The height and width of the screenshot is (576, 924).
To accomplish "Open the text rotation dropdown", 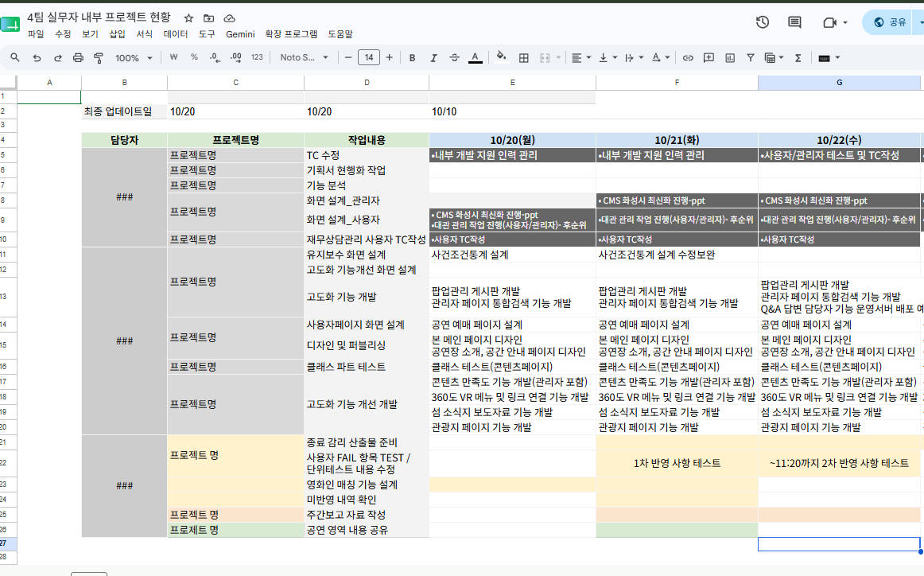I will [x=661, y=58].
